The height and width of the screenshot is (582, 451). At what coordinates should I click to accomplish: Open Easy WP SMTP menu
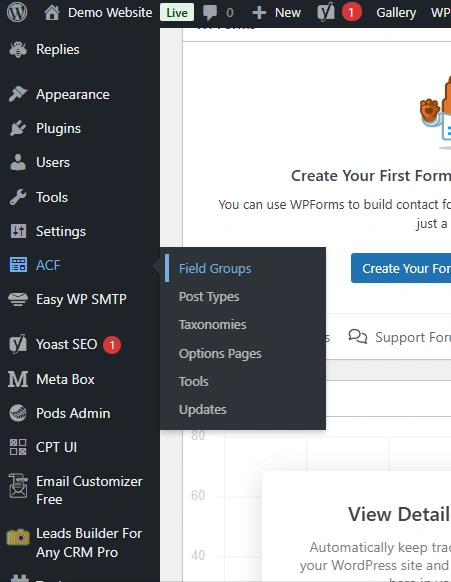81,299
